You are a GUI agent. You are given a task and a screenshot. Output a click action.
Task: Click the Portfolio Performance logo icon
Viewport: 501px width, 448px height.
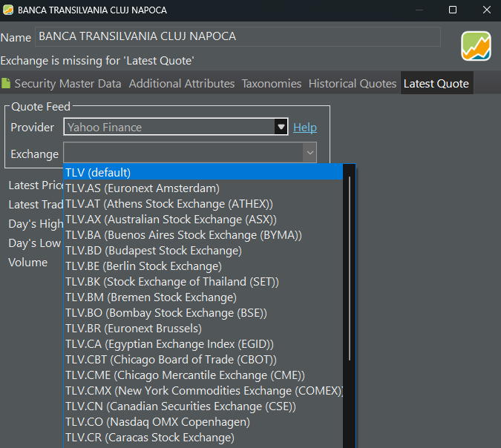pos(476,46)
